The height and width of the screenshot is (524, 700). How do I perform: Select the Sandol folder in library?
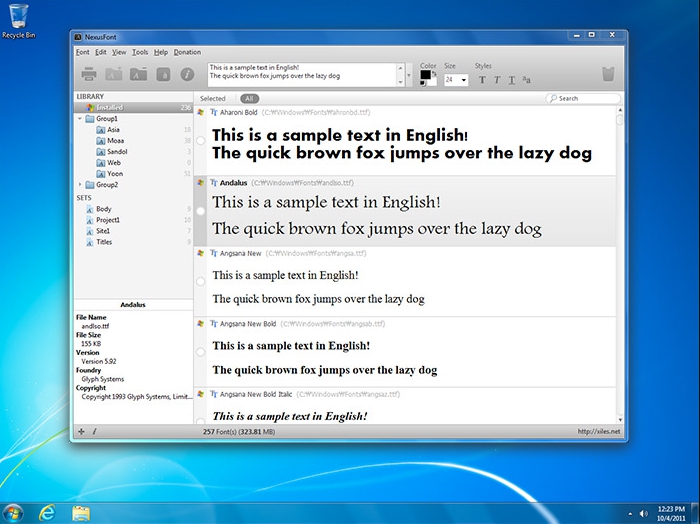[116, 151]
